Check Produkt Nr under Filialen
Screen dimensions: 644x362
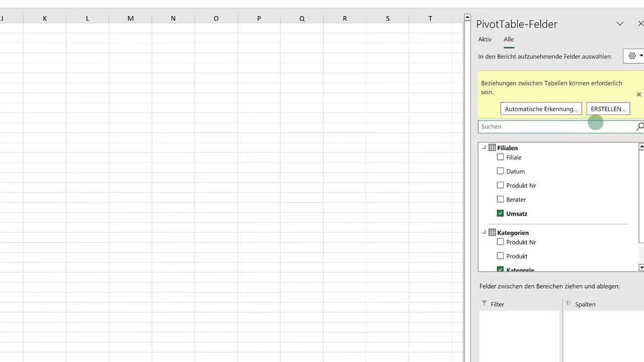point(500,186)
